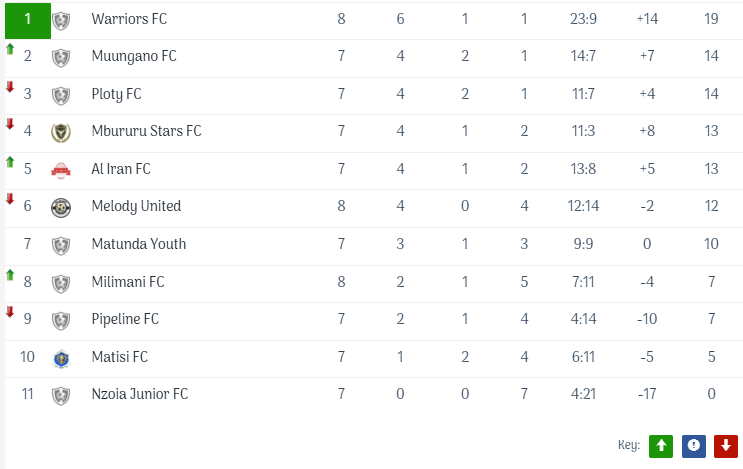Open the Milimani FC team page
The height and width of the screenshot is (469, 743).
click(x=127, y=282)
